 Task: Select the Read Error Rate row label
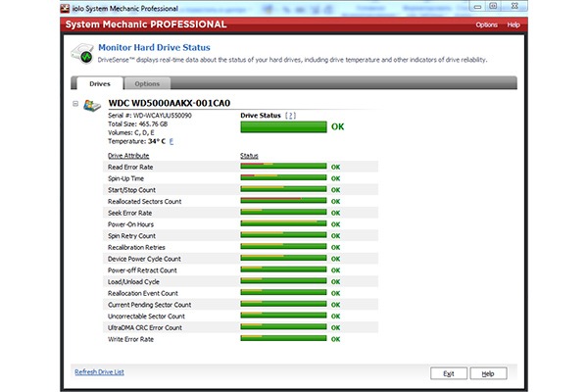130,167
